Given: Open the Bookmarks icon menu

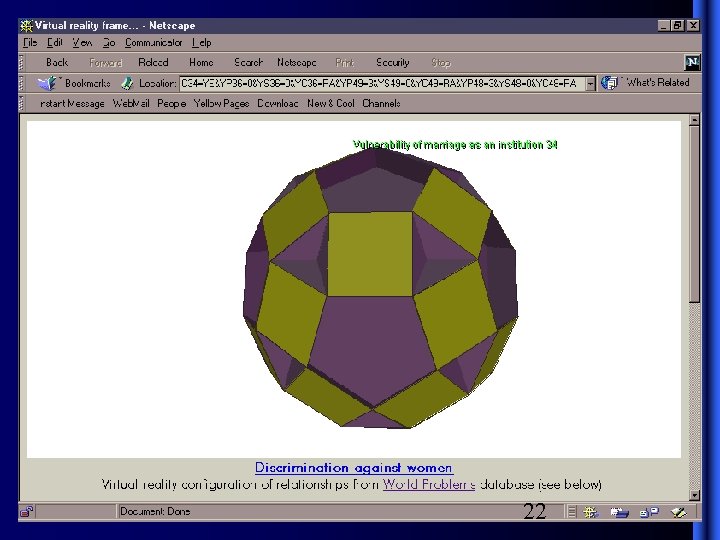Looking at the screenshot, I should 47,83.
